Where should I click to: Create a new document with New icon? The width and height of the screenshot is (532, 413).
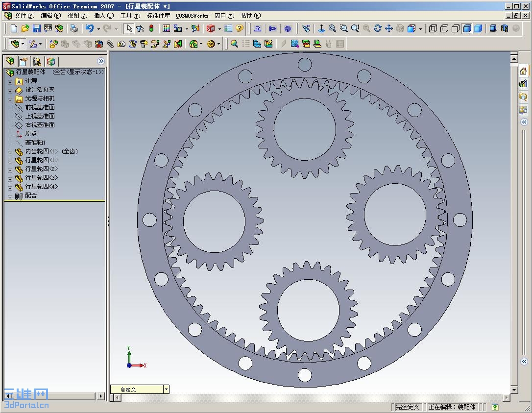pos(14,28)
